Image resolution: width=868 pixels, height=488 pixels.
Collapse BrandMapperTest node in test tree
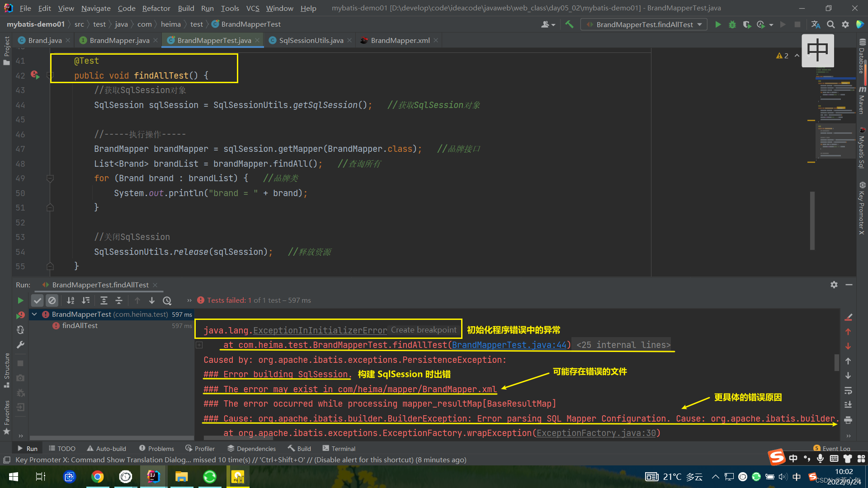pyautogui.click(x=34, y=314)
